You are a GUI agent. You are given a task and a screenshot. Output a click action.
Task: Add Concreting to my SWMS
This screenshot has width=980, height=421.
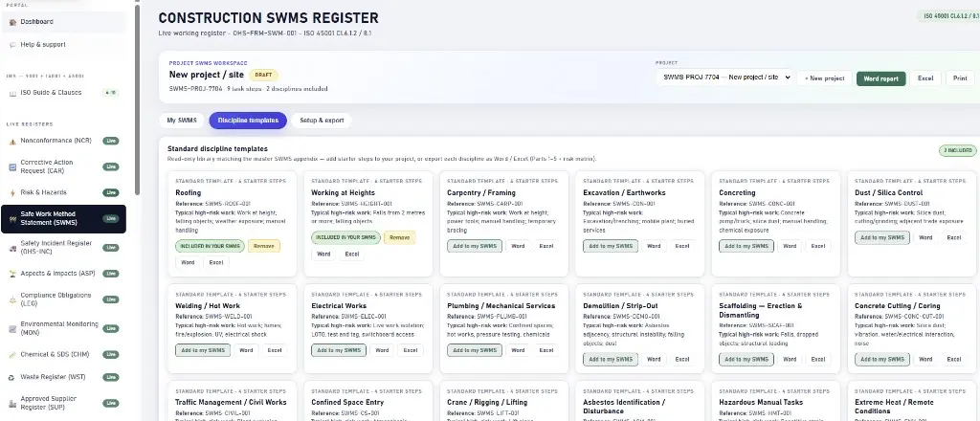(x=746, y=246)
